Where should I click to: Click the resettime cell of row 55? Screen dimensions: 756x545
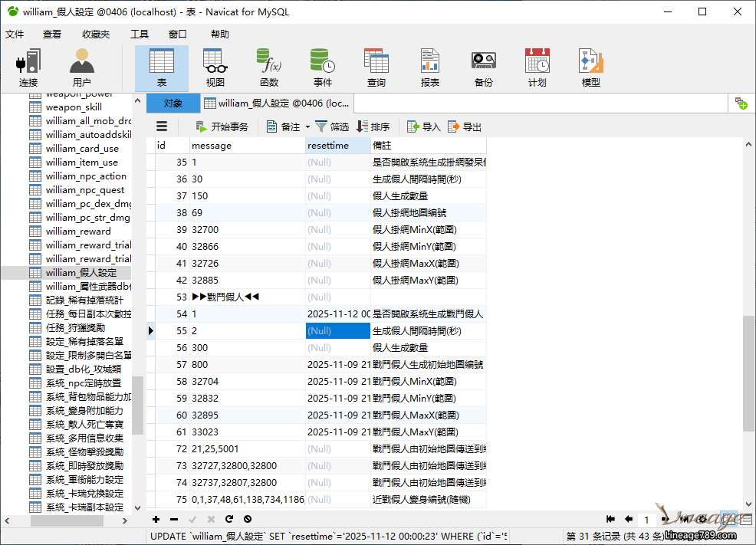coord(337,331)
